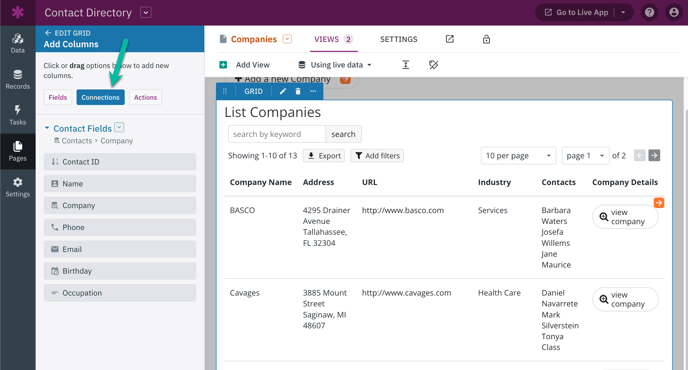
Task: Switch to the SETTINGS tab
Action: [x=398, y=40]
